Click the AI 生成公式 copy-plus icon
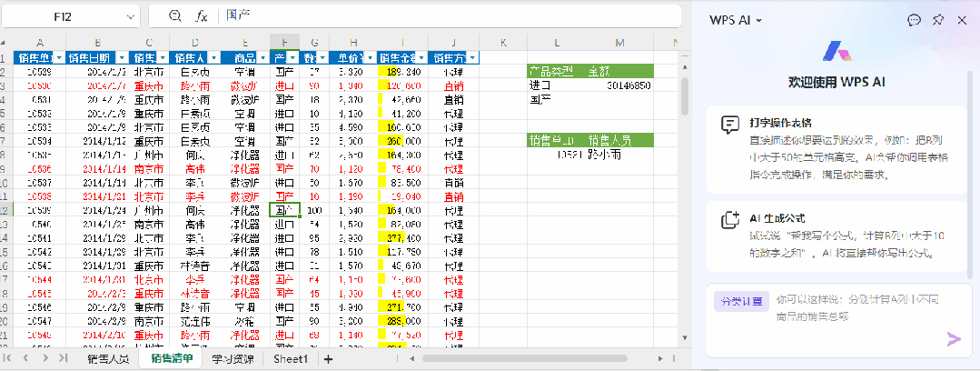Image resolution: width=980 pixels, height=371 pixels. click(730, 219)
